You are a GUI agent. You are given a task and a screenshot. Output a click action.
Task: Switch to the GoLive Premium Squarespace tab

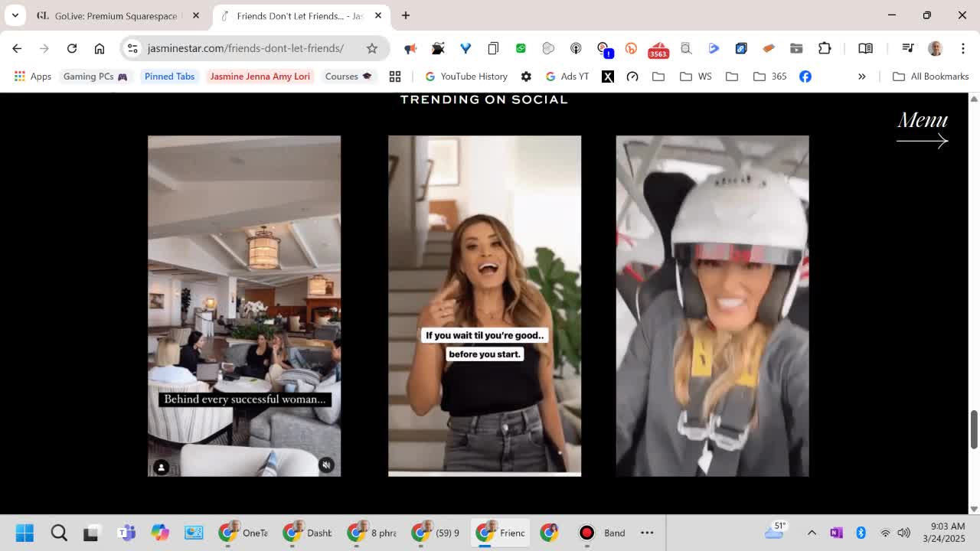click(x=115, y=15)
